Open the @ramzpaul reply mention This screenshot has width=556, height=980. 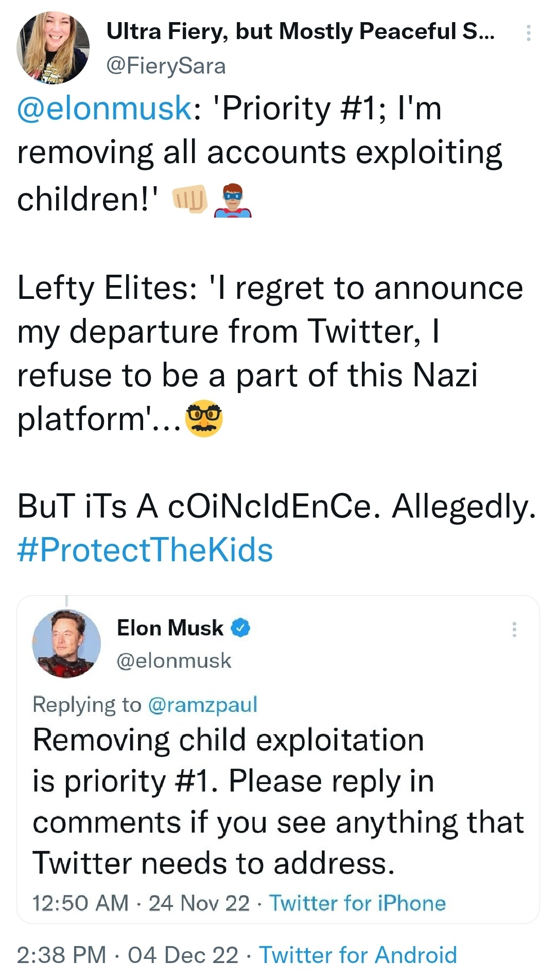(x=202, y=704)
